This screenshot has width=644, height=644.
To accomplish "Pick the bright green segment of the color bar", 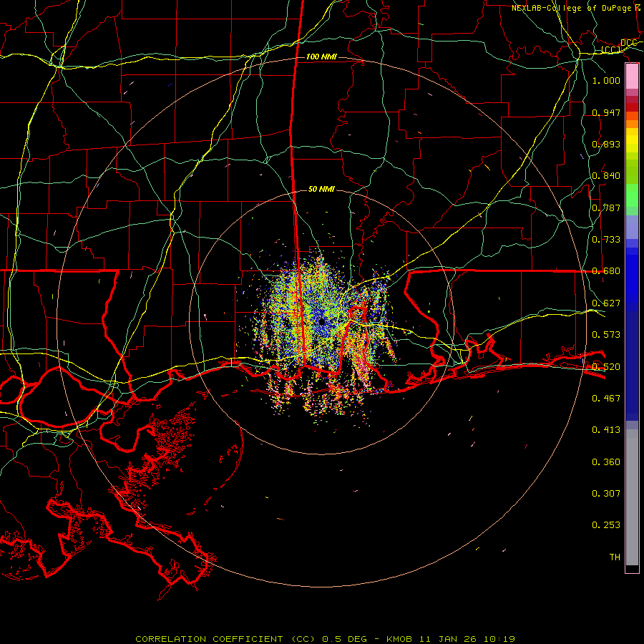I will pyautogui.click(x=632, y=195).
